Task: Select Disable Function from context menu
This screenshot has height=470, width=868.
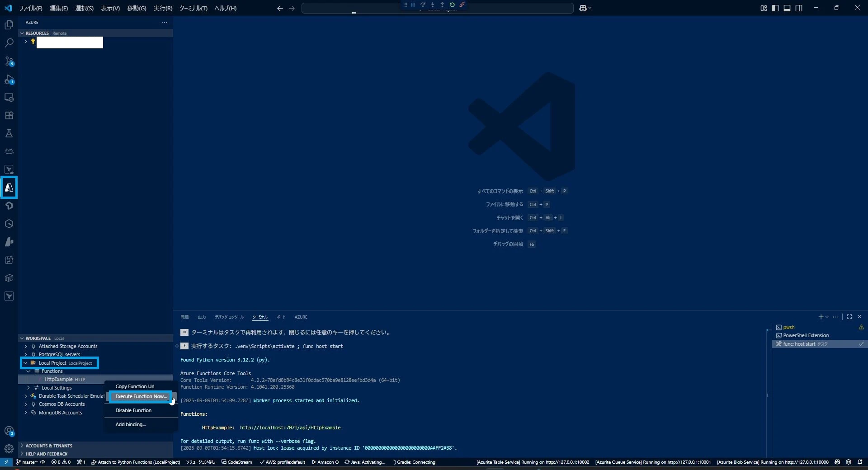Action: (141, 410)
